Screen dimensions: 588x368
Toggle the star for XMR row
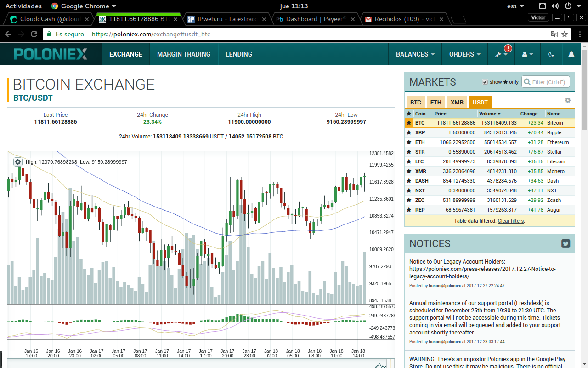click(409, 171)
